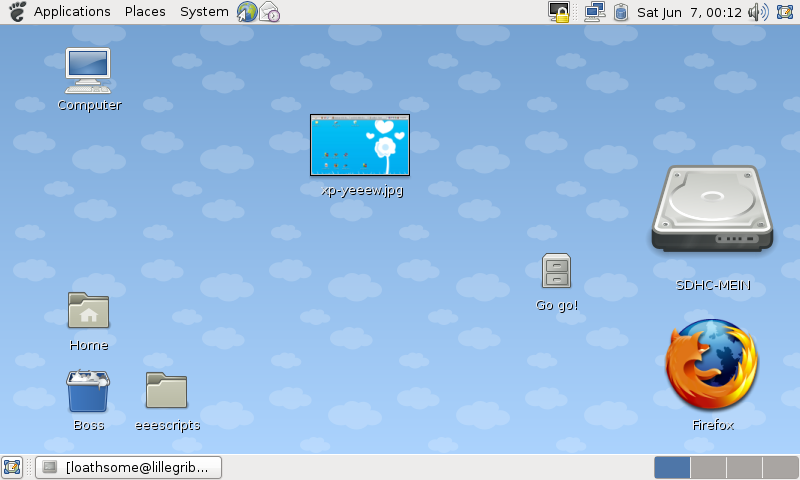Launch the mail client panel launcher
The width and height of the screenshot is (800, 480).
tap(269, 12)
